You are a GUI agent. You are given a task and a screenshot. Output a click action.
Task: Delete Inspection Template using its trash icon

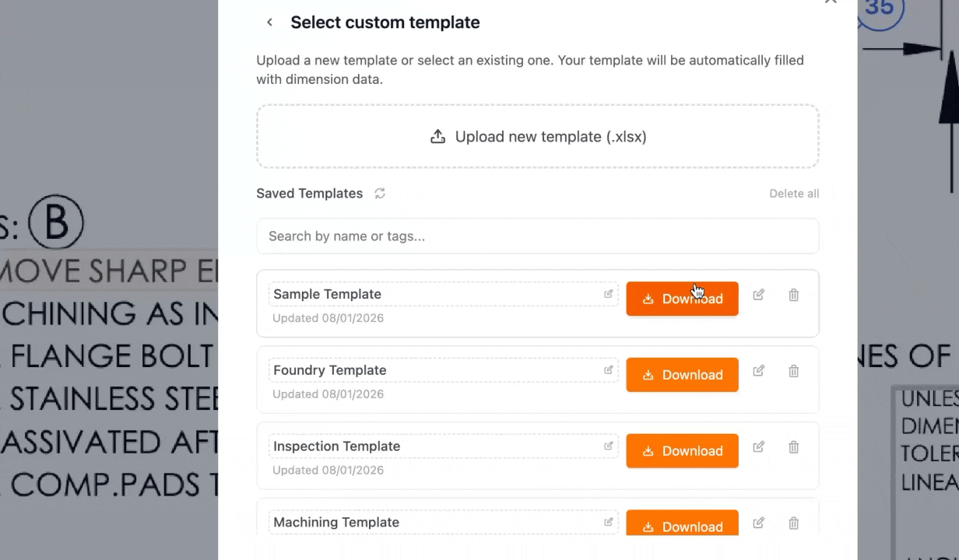click(793, 447)
